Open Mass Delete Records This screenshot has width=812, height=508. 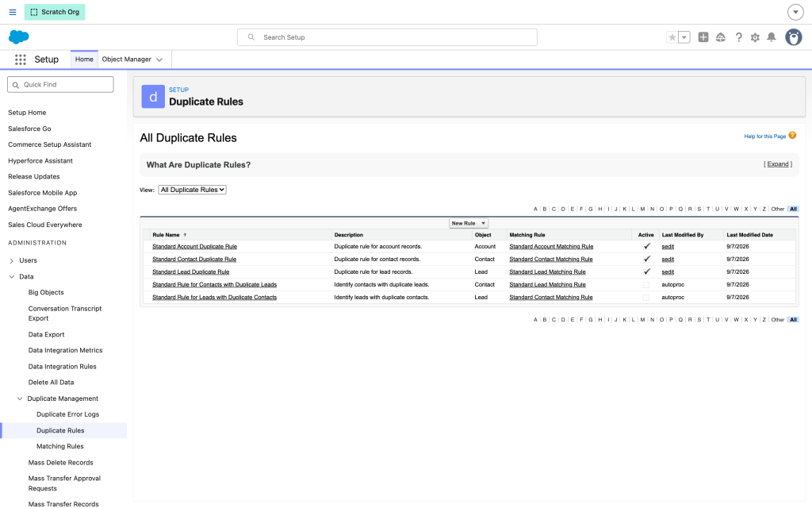click(x=60, y=463)
